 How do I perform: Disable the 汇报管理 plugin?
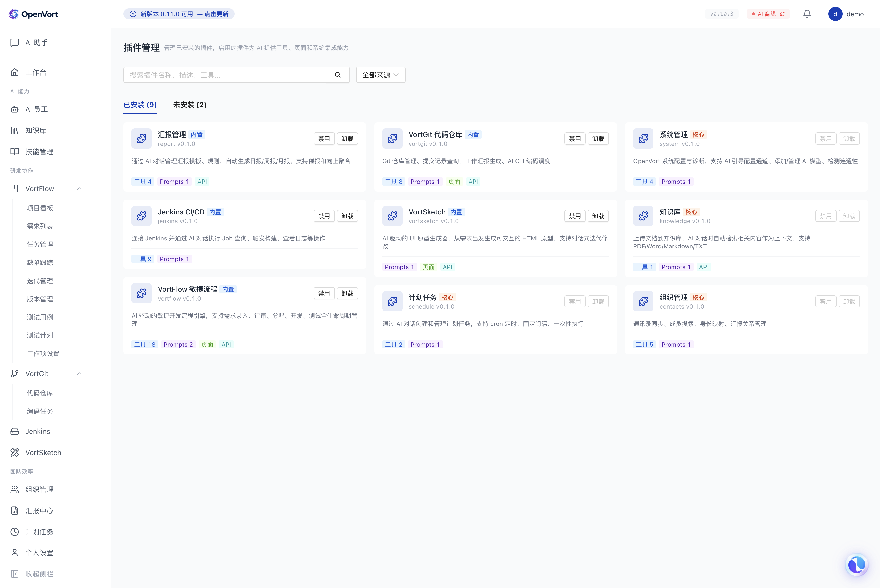324,139
